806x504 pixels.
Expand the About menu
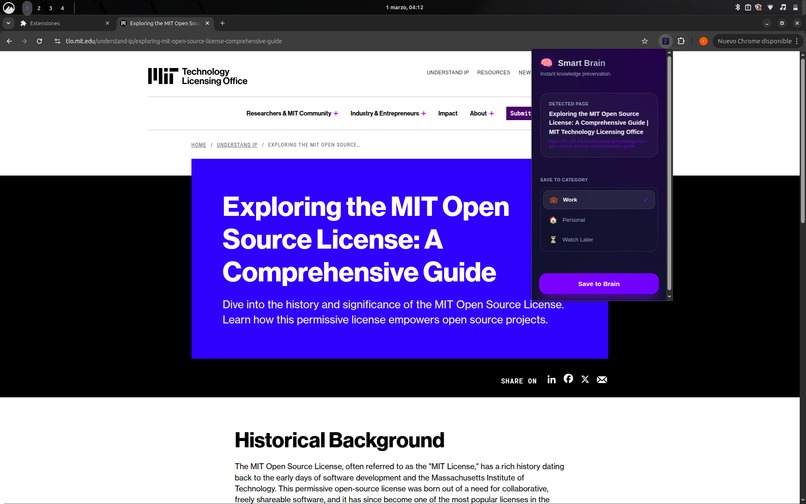point(481,113)
